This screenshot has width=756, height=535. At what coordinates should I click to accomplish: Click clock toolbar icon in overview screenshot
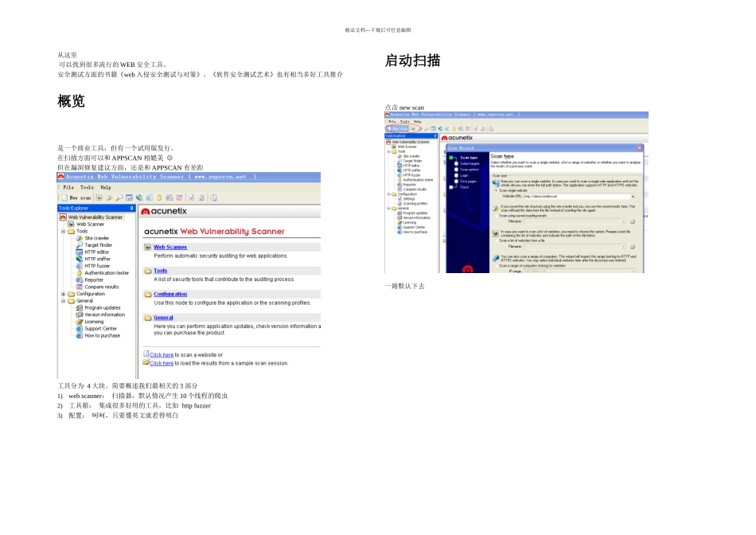(213, 197)
